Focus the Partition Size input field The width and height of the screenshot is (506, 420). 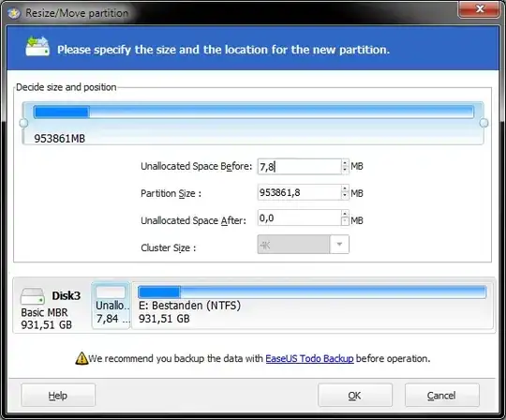click(x=300, y=193)
